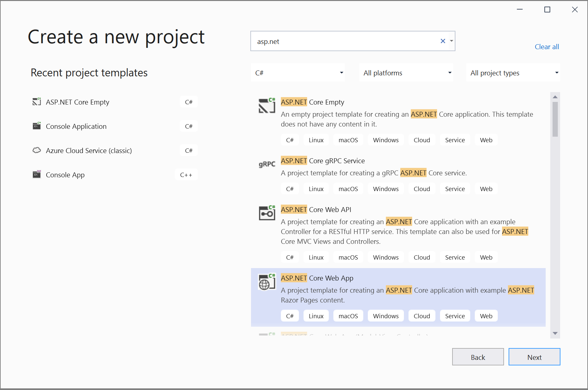The image size is (588, 390).
Task: Expand the All project types dropdown
Action: tap(513, 73)
